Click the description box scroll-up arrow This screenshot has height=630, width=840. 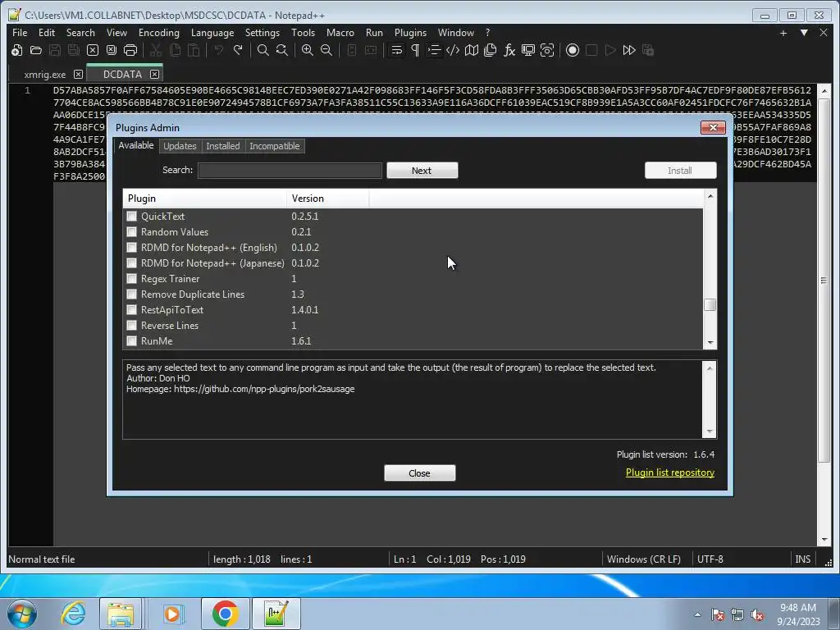[x=710, y=368]
